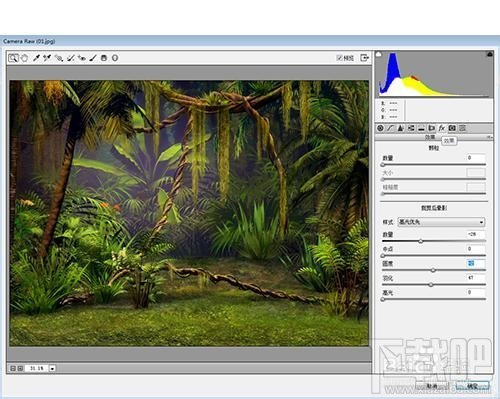Select the Red Eye Removal tool
The width and height of the screenshot is (500, 399).
82,58
